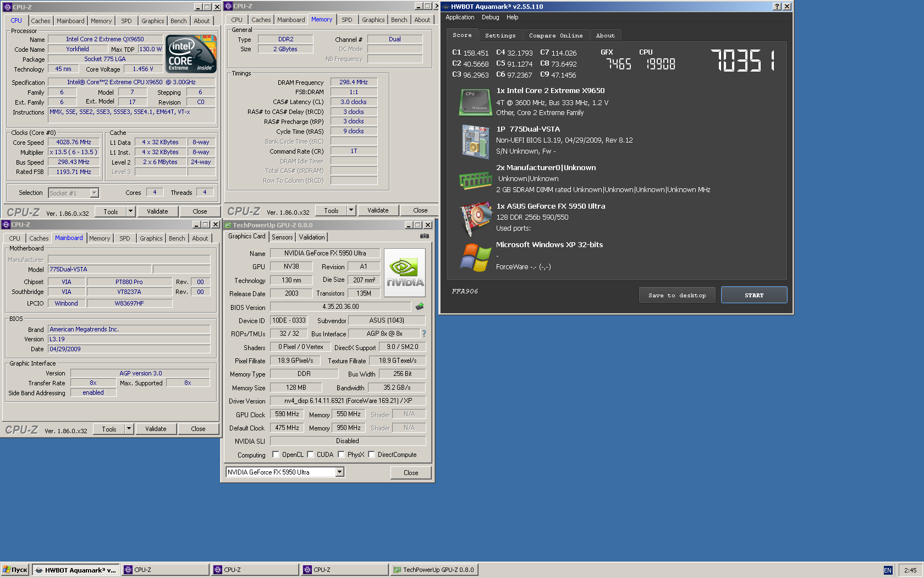This screenshot has height=578, width=924.
Task: Open the EN language indicator in tray
Action: coord(888,570)
